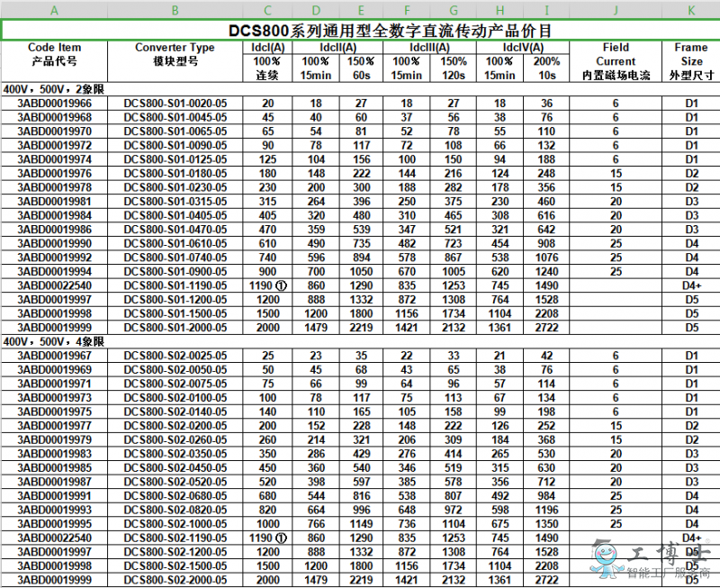Click the "150% 60s" sub-header cell

click(x=361, y=68)
